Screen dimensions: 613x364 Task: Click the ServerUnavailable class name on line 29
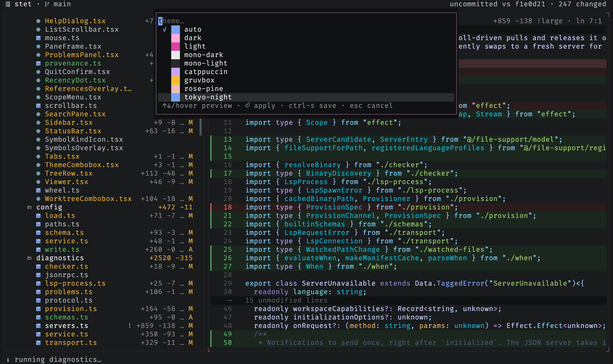pos(338,284)
